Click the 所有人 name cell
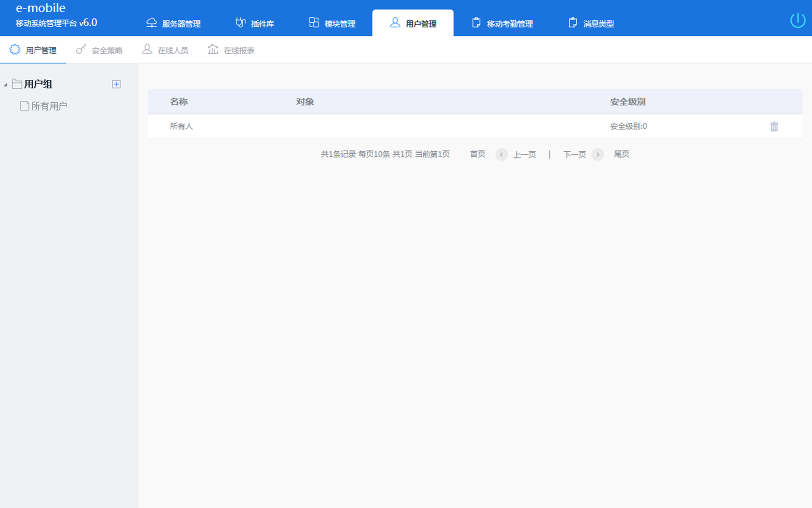The image size is (812, 508). click(181, 126)
